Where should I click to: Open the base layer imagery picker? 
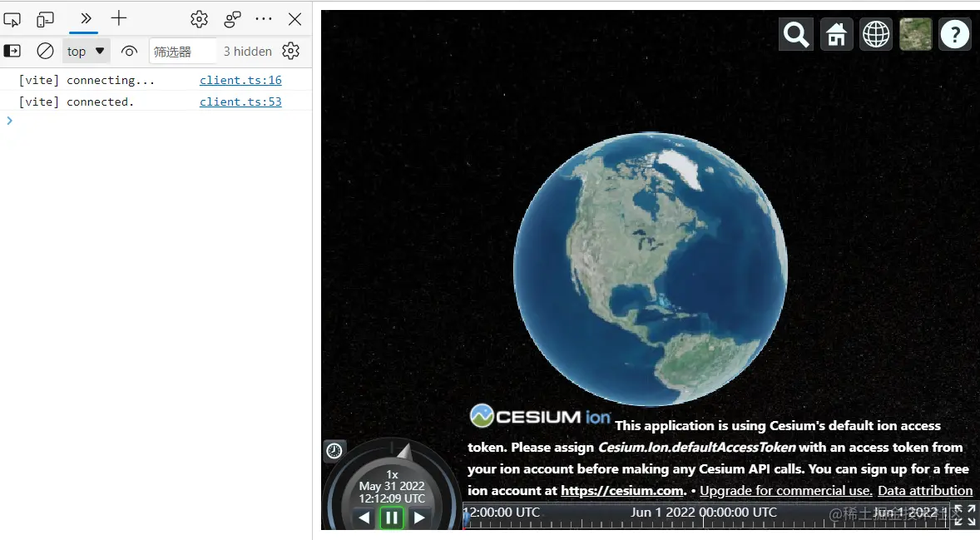916,34
